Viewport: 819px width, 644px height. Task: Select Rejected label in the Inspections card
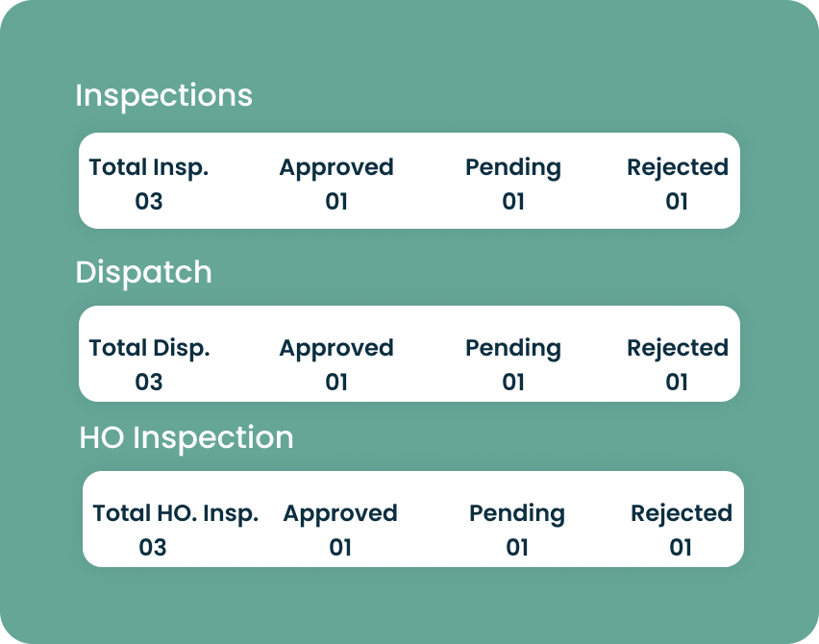(678, 167)
